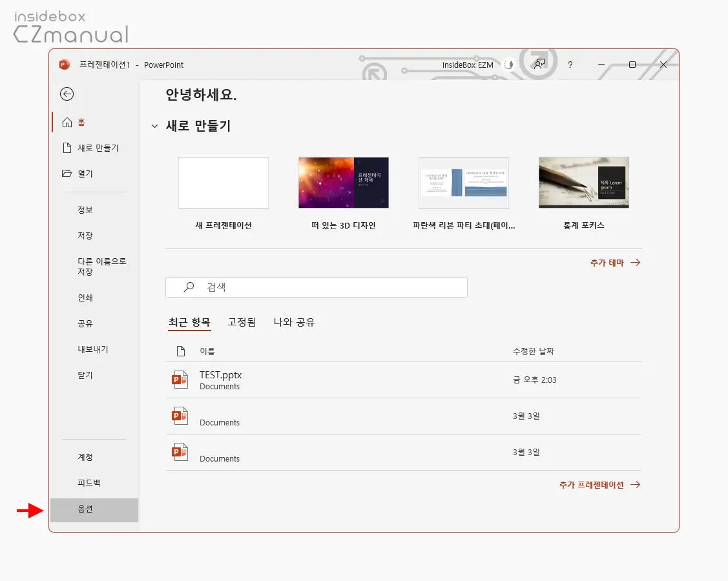This screenshot has width=728, height=581.
Task: Switch to the 나와 공유 tab
Action: tap(294, 322)
